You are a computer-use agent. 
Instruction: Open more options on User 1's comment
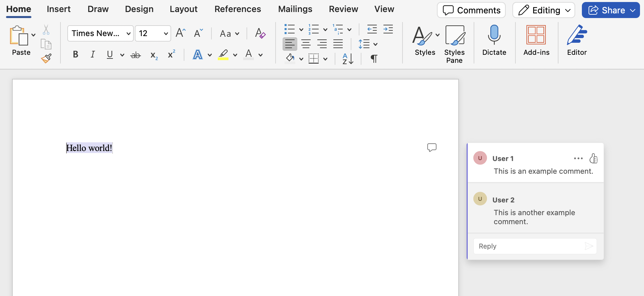coord(578,158)
